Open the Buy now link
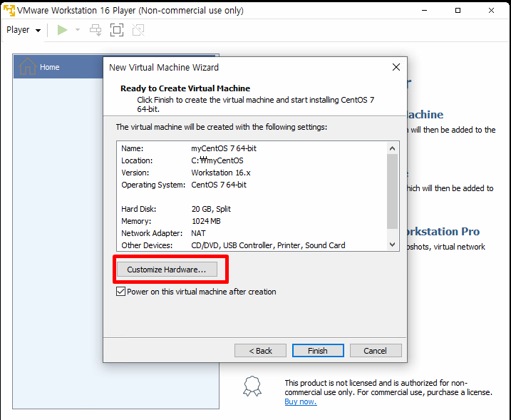Image resolution: width=511 pixels, height=420 pixels. point(301,401)
